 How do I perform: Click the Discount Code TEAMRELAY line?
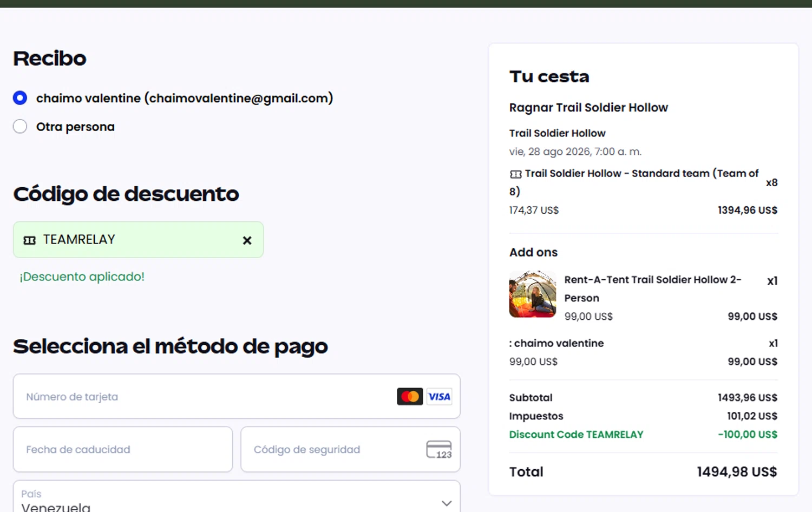[577, 435]
